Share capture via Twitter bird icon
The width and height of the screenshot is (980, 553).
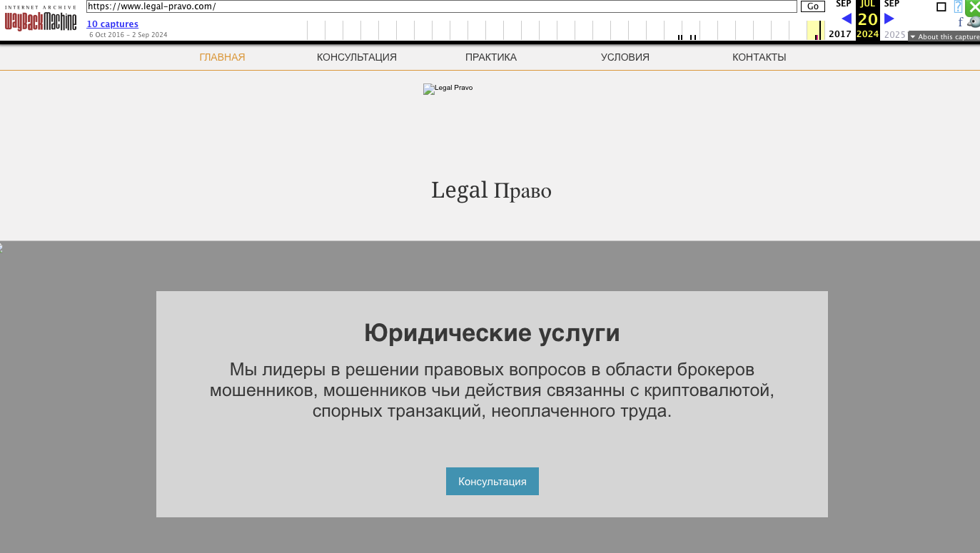coord(974,22)
